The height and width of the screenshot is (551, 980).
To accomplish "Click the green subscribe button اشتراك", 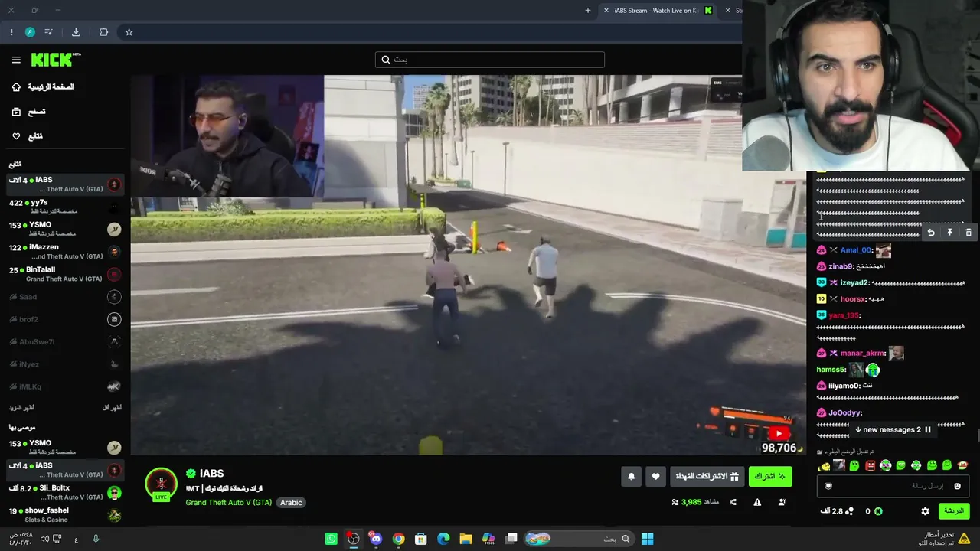I will (x=770, y=477).
